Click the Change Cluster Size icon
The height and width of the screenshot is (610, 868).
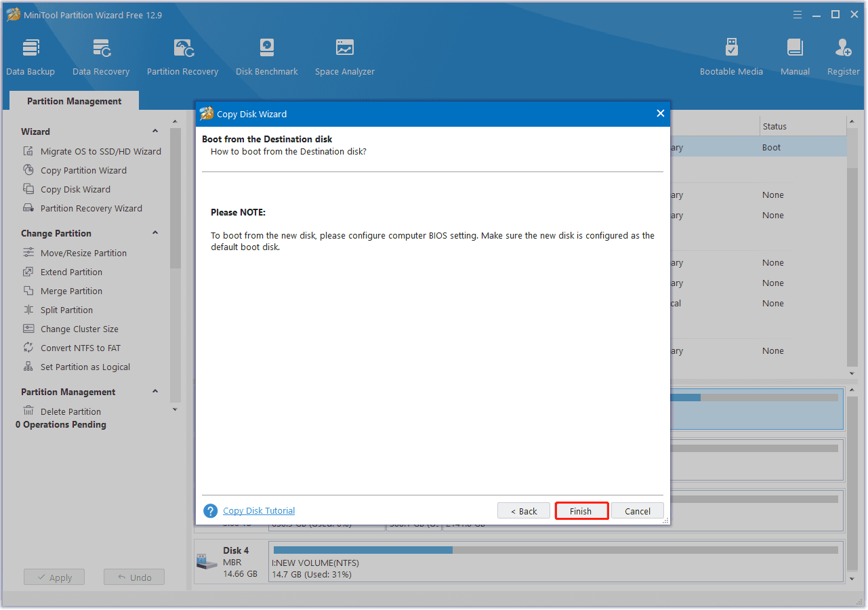coord(28,329)
